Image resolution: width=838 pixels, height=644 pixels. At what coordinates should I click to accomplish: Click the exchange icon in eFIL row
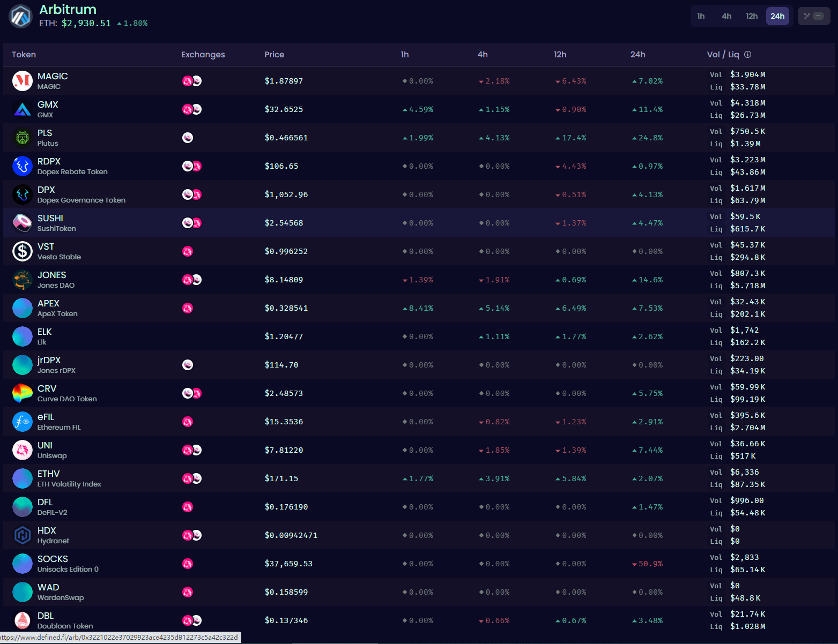188,422
